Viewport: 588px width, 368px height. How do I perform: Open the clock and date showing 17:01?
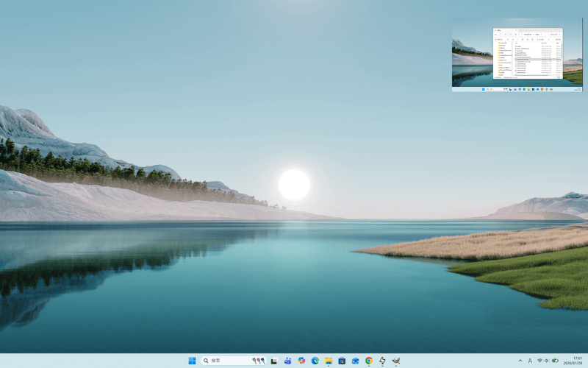[x=573, y=361]
